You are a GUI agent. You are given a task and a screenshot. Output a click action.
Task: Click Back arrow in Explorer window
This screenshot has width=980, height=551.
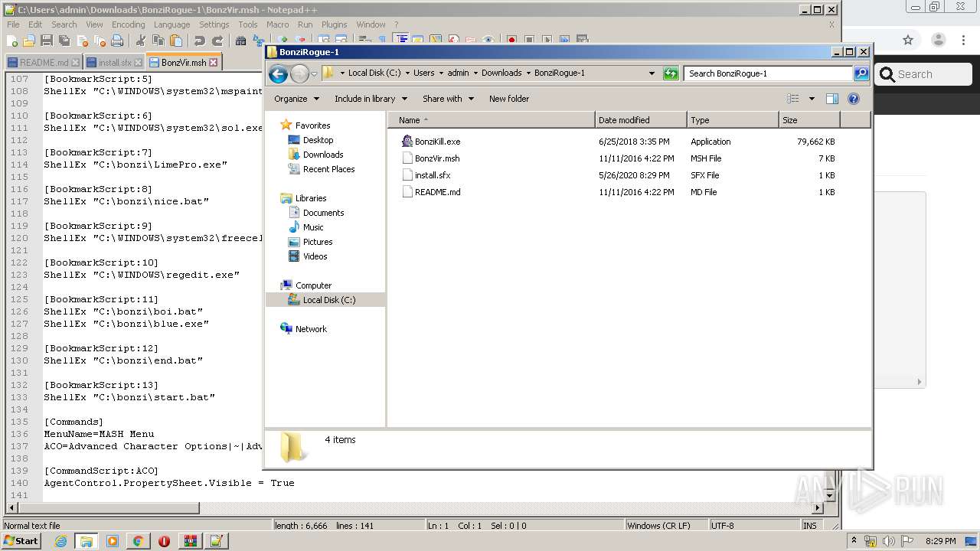[279, 73]
